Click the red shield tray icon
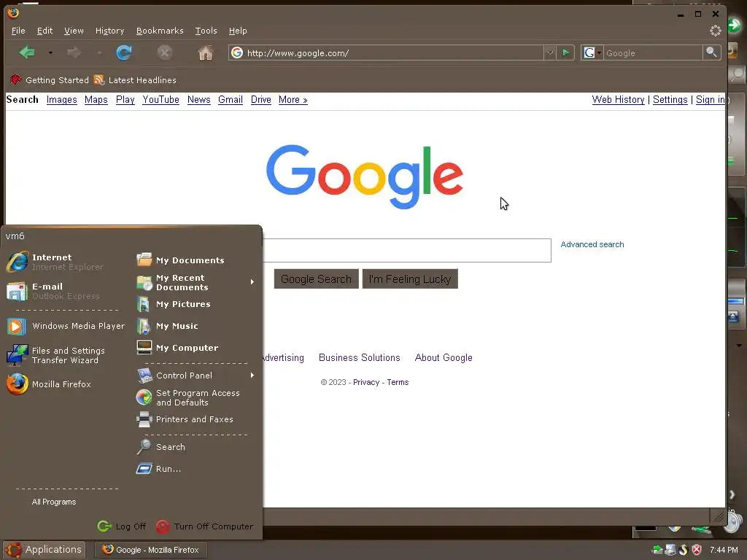747x560 pixels. [x=697, y=550]
